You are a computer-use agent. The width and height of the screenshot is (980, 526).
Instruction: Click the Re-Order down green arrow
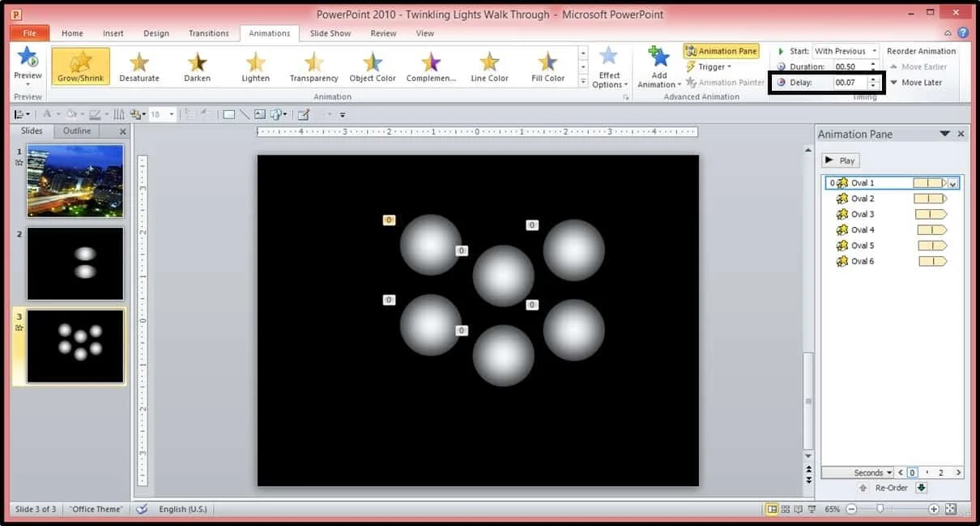point(922,488)
